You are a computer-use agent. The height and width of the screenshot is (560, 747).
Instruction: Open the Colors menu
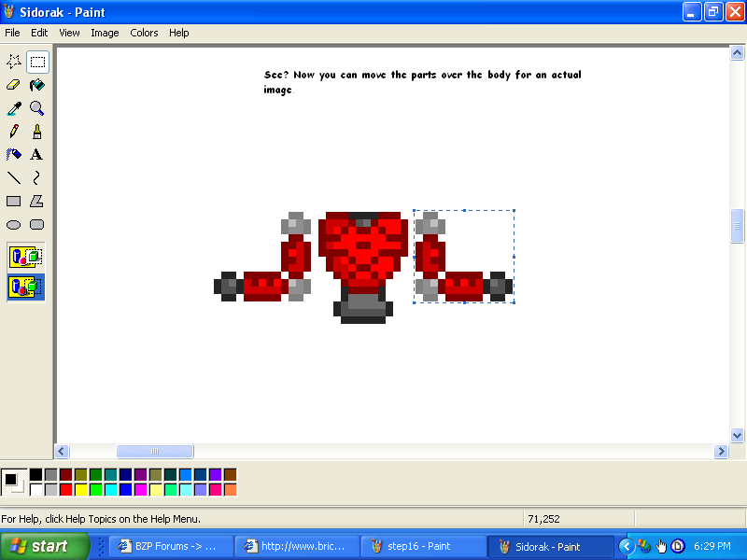click(144, 33)
